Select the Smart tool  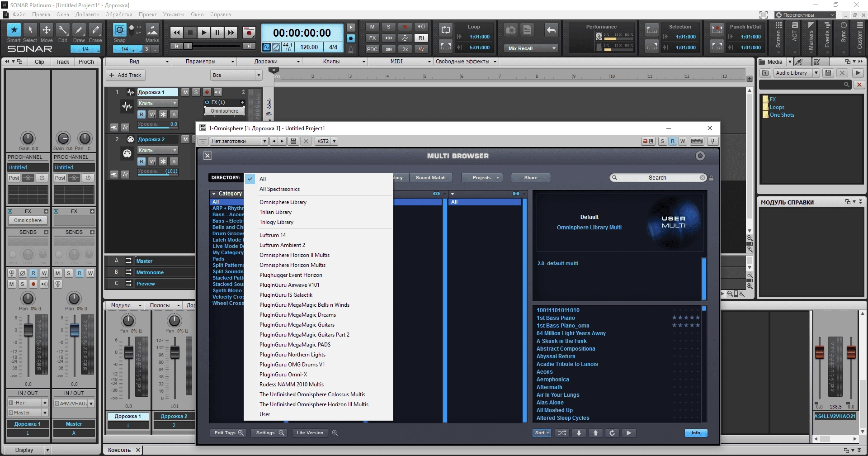[x=14, y=30]
